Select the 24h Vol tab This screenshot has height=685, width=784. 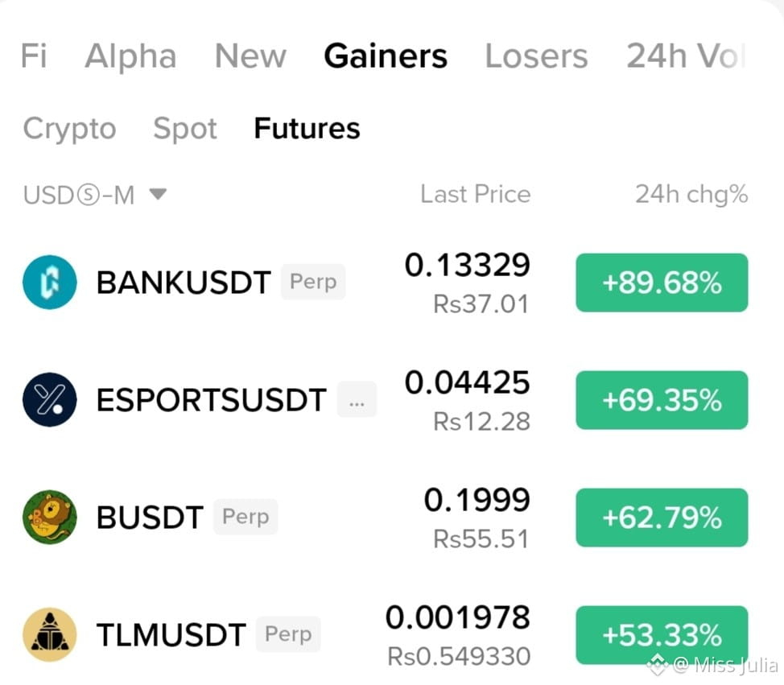point(686,56)
